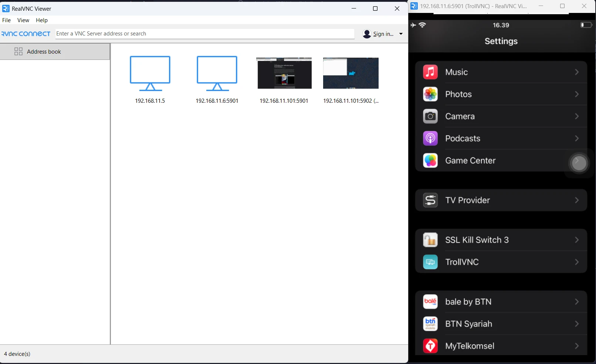The image size is (596, 364).
Task: Tap chevron on the Podcasts row
Action: (577, 139)
